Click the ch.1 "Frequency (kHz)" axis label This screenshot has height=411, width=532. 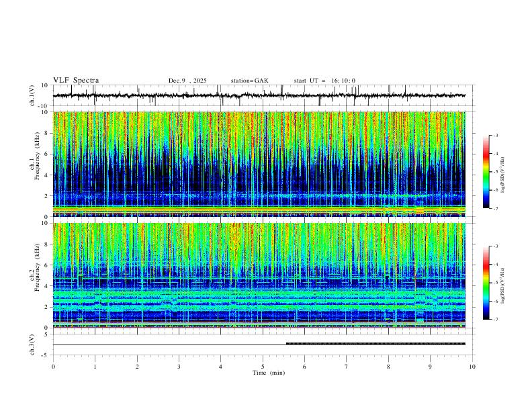38,156
